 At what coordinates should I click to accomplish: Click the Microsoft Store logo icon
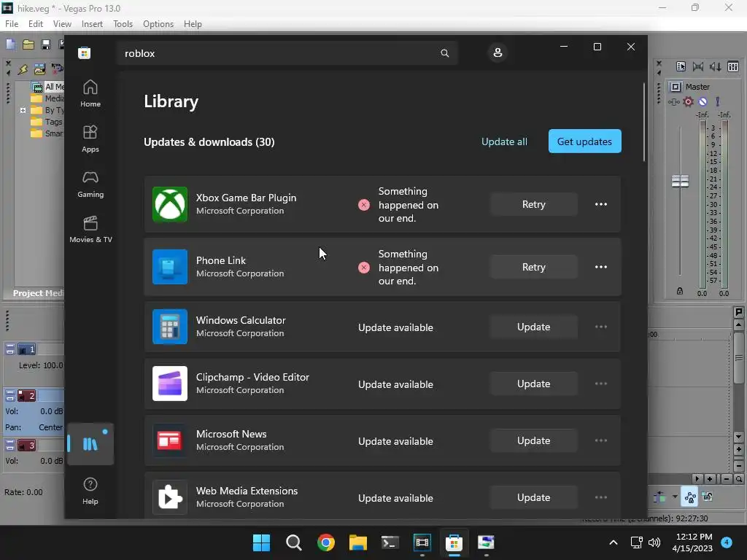coord(85,52)
